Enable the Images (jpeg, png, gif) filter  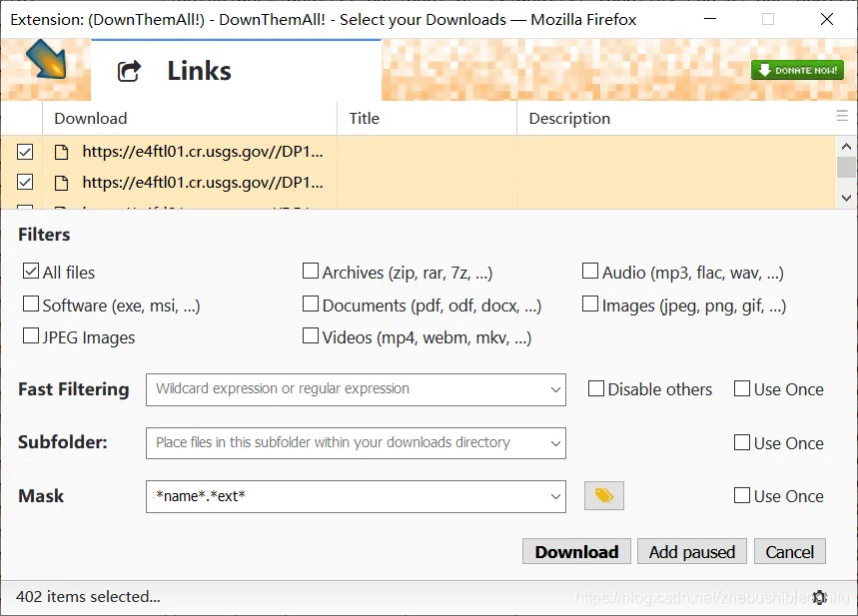click(x=590, y=304)
